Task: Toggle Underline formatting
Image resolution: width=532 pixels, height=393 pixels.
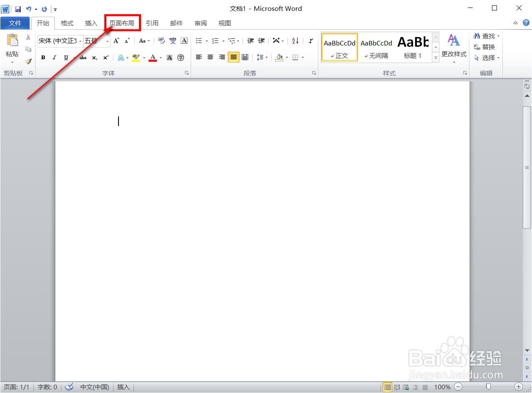Action: tap(66, 58)
